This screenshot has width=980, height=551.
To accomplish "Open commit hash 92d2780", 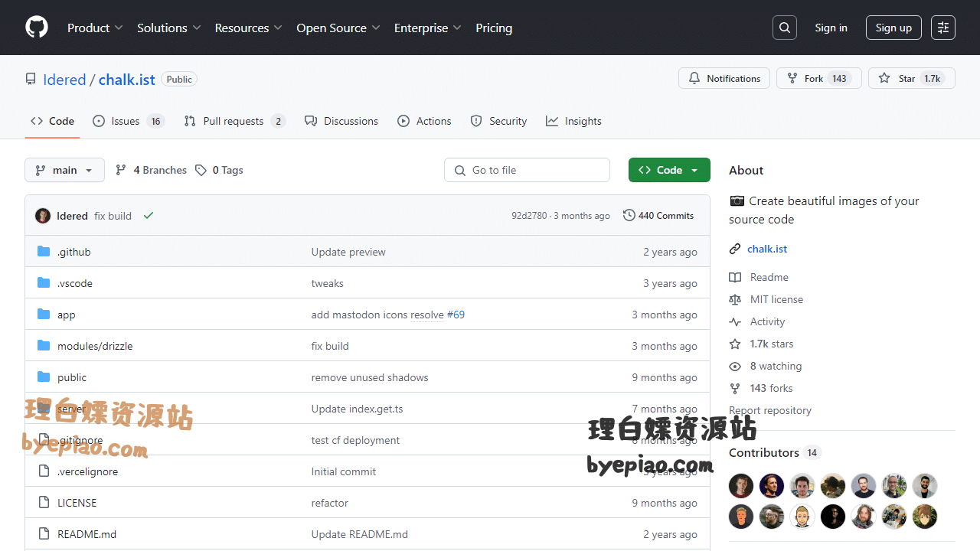I will coord(529,216).
